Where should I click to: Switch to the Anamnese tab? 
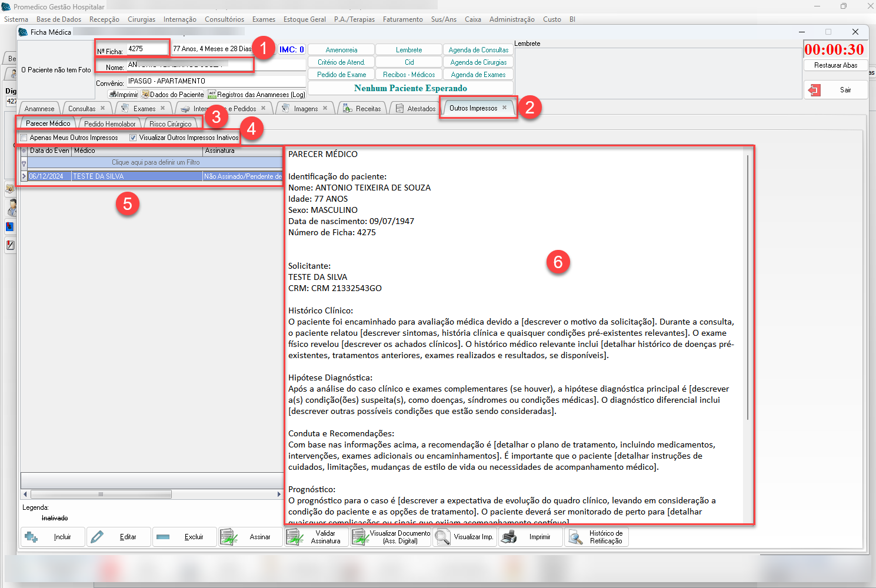(x=39, y=109)
